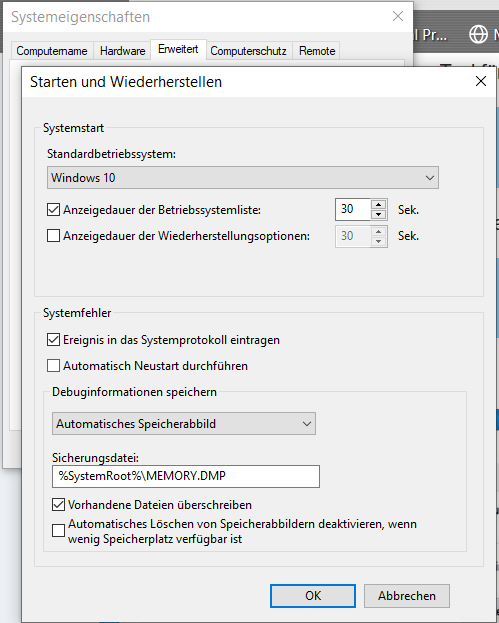Select the Erweitert tab in Systemeigenschaften
The height and width of the screenshot is (623, 499).
tap(178, 49)
